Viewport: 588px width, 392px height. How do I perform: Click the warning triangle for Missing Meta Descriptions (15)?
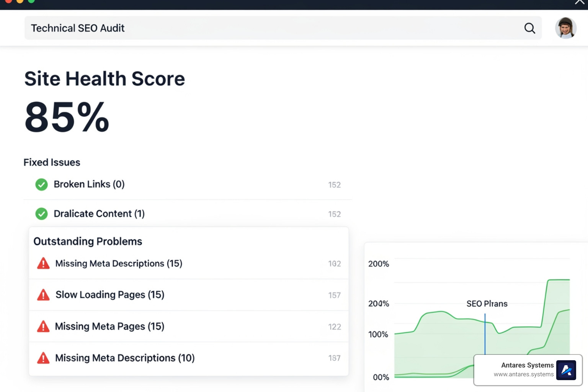(x=43, y=263)
